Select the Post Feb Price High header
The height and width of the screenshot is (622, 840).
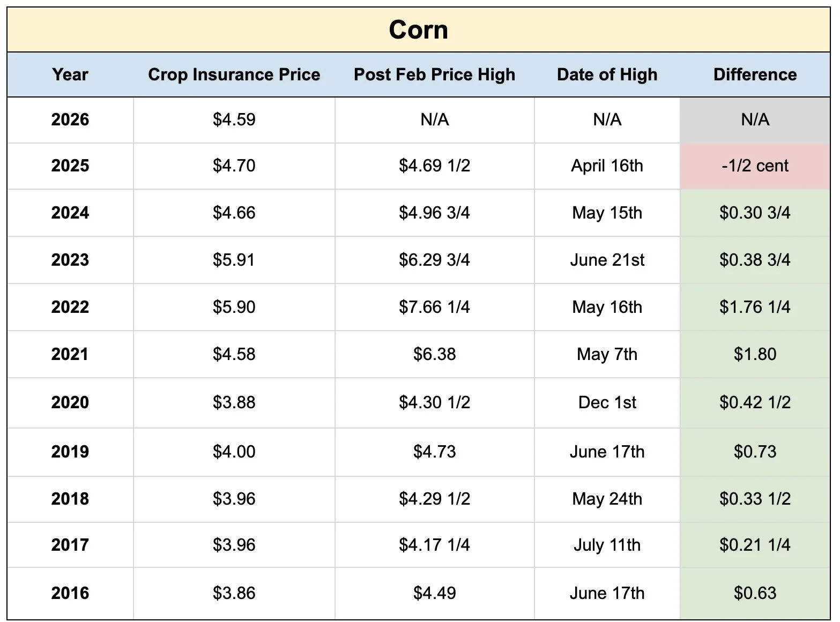pos(434,74)
